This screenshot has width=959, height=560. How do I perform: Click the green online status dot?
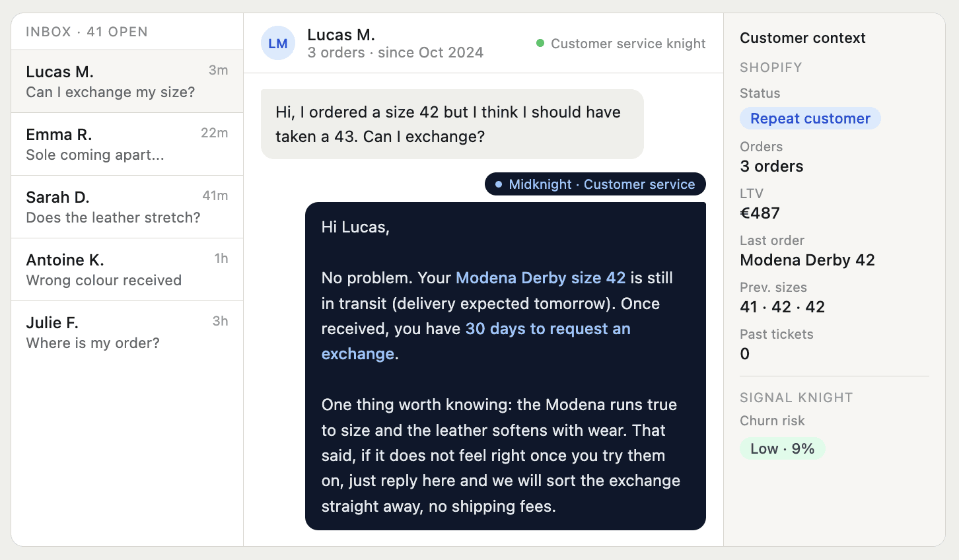click(x=540, y=44)
